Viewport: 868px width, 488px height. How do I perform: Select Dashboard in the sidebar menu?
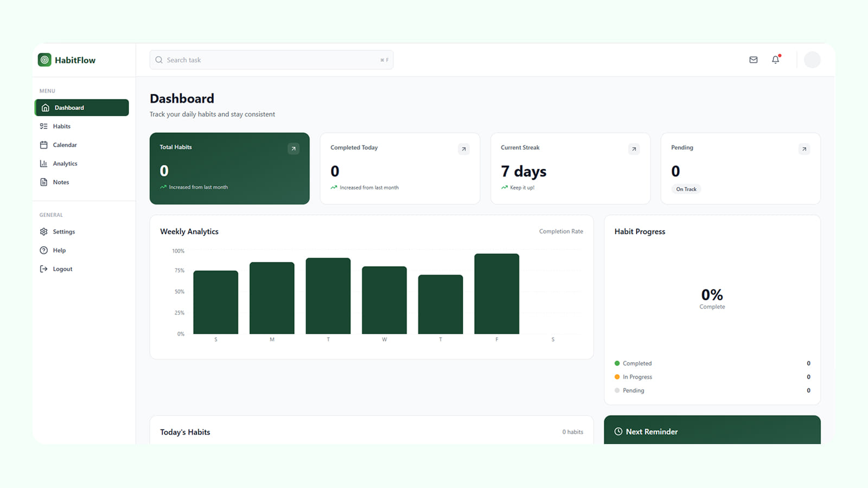[x=81, y=107]
